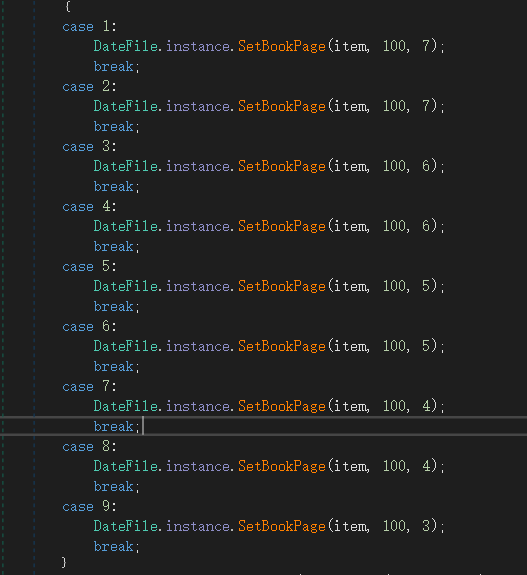Screen dimensions: 527x575
Task: Click 'instance' under case 8
Action: coord(198,466)
